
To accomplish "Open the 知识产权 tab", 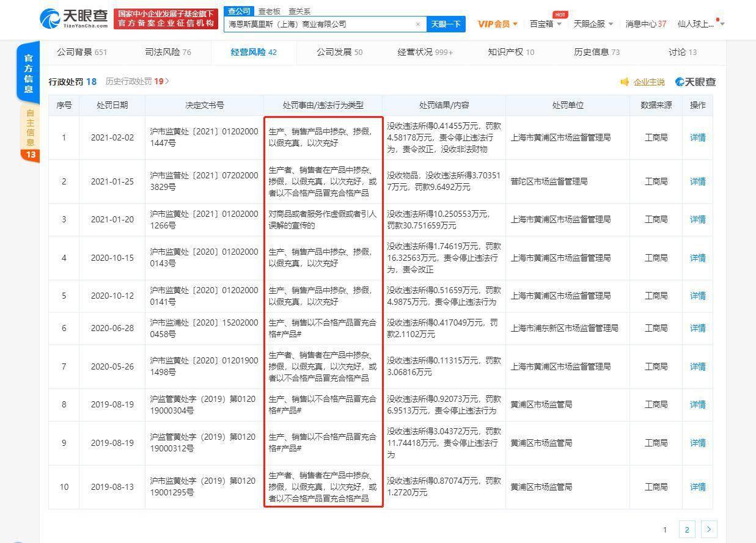I will [511, 52].
